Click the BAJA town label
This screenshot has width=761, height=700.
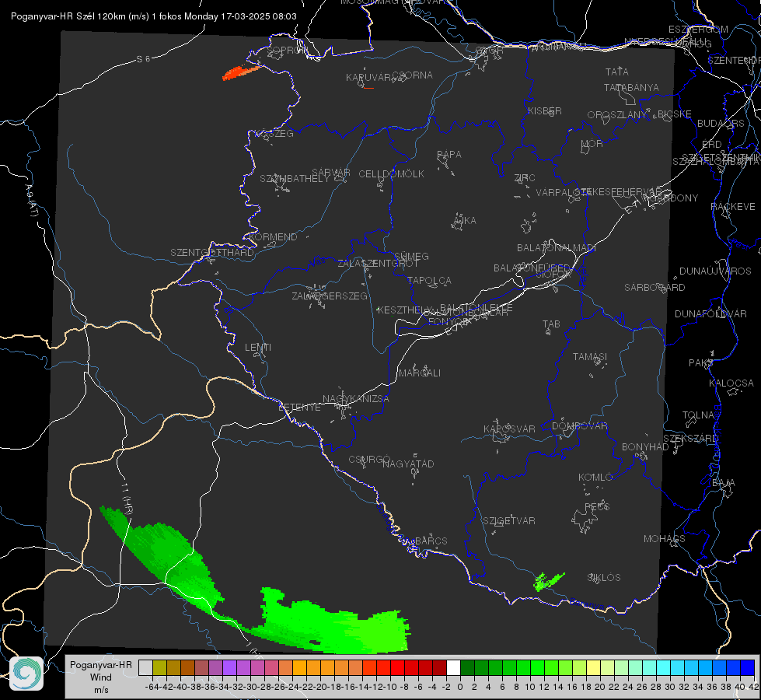pyautogui.click(x=724, y=482)
